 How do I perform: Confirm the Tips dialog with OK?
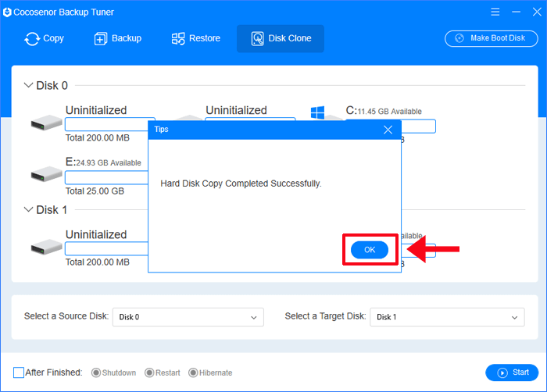[x=370, y=250]
